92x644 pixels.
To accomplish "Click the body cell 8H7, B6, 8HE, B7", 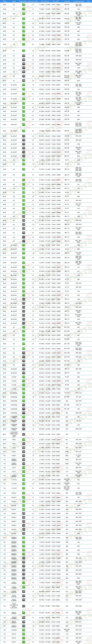I will coord(67,76).
